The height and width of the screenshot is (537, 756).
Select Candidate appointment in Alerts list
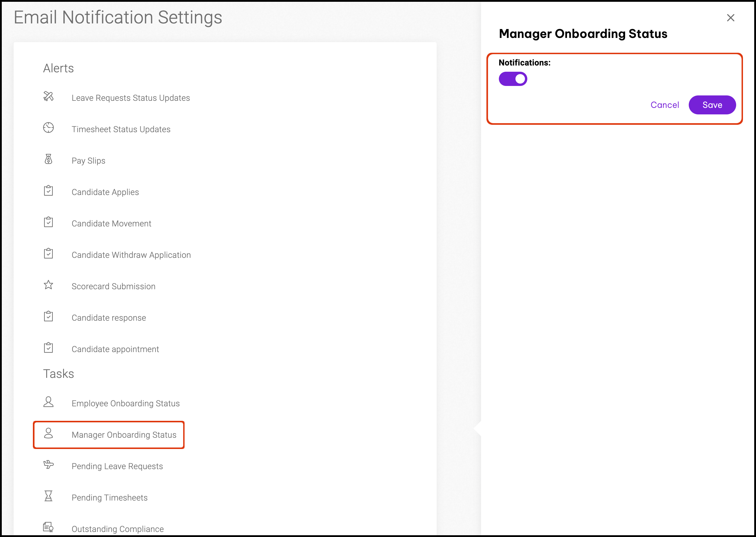pos(115,349)
